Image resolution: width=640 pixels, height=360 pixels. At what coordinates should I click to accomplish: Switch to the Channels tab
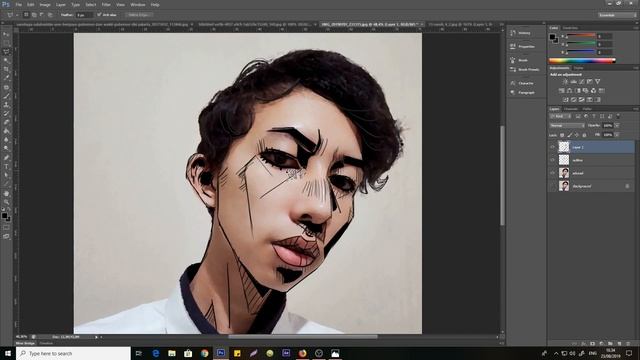[571, 109]
